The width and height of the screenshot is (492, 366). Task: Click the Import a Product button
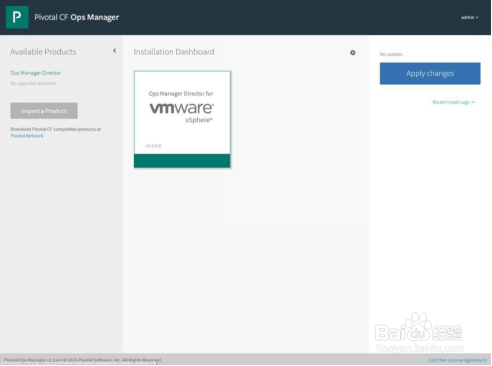(44, 111)
